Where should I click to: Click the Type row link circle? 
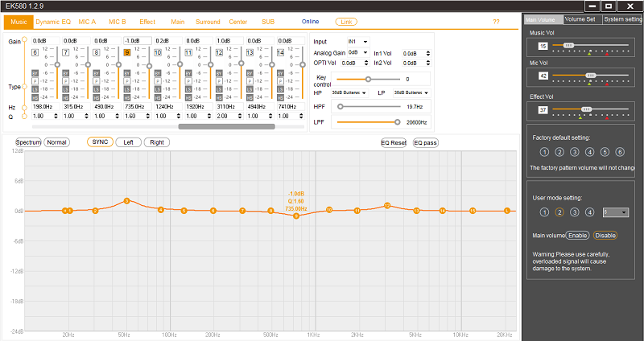coord(24,87)
